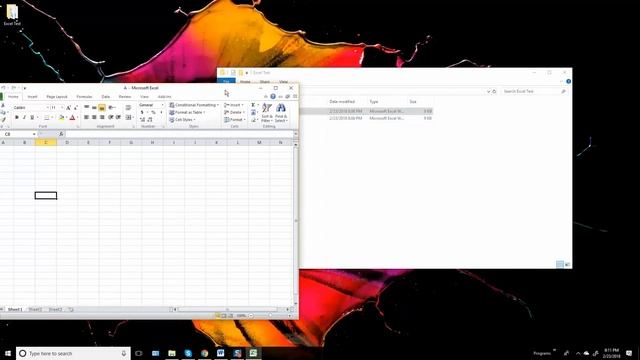Click the Increase Font Size icon

pos(68,107)
